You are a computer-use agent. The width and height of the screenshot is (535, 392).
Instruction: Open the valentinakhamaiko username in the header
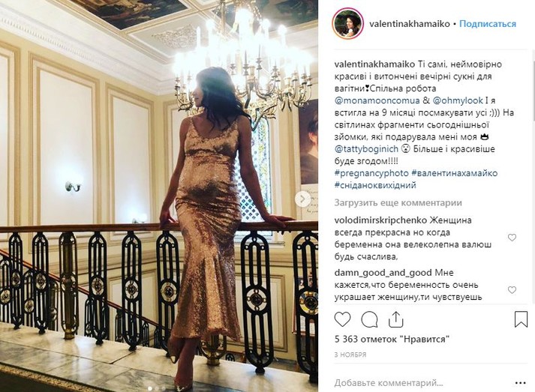[410, 24]
